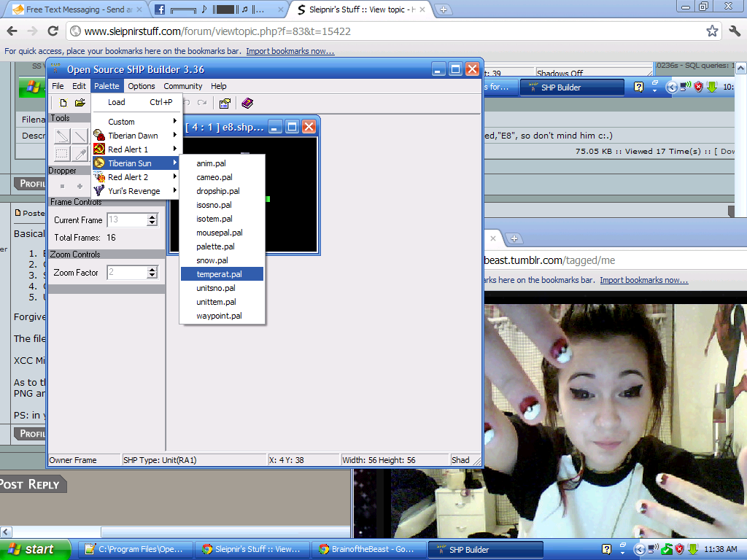This screenshot has height=560, width=747.
Task: Select the Line tool
Action: pyautogui.click(x=80, y=136)
